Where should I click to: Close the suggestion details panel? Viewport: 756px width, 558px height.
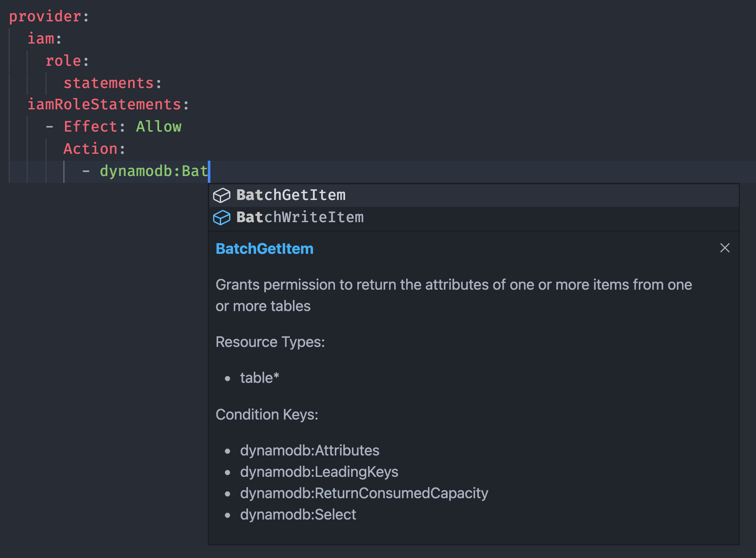(725, 248)
